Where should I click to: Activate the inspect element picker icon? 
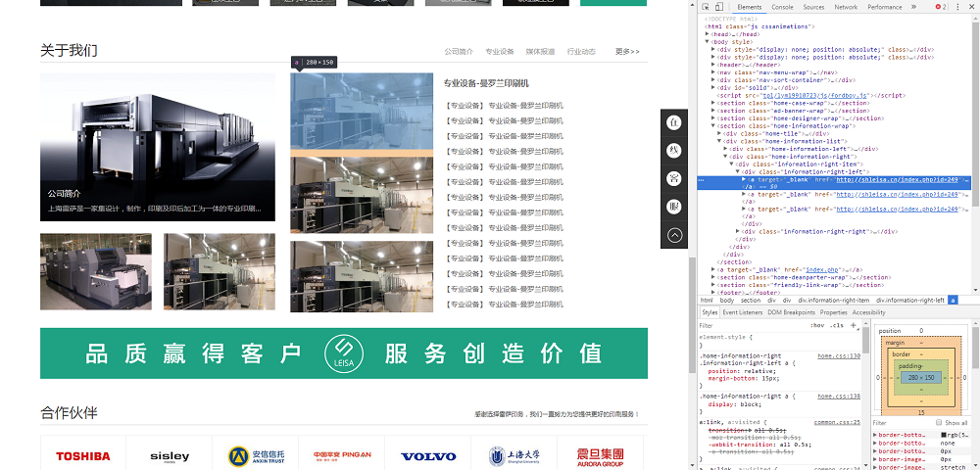[706, 7]
